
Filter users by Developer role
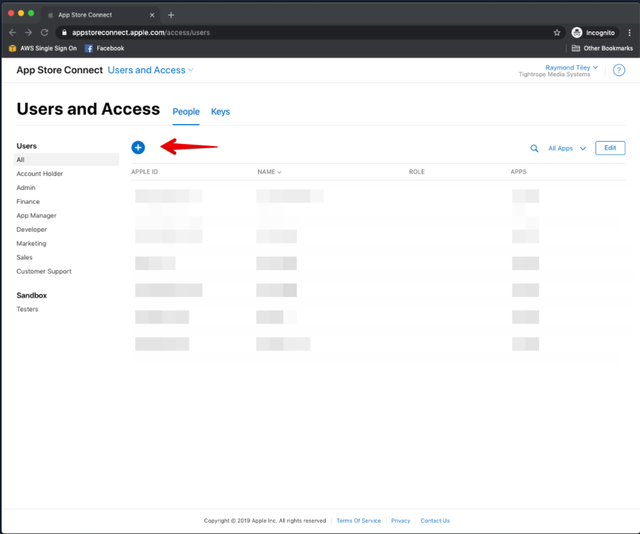tap(31, 229)
